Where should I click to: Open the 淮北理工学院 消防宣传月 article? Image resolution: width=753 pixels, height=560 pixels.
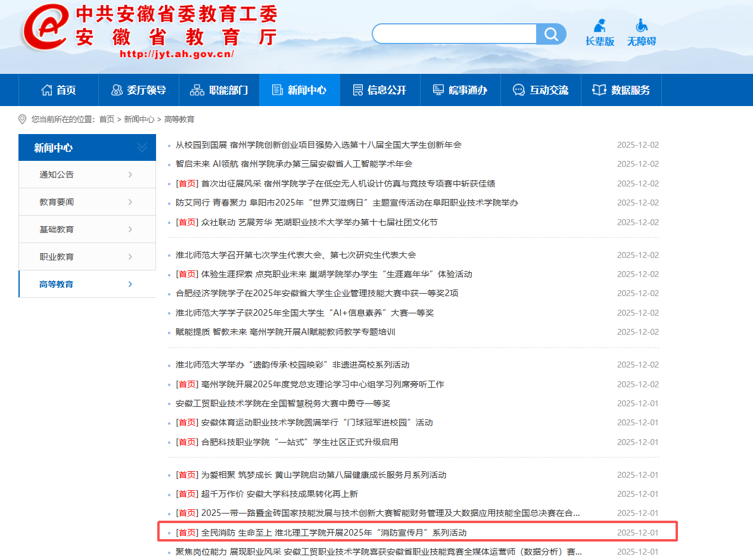pyautogui.click(x=334, y=533)
